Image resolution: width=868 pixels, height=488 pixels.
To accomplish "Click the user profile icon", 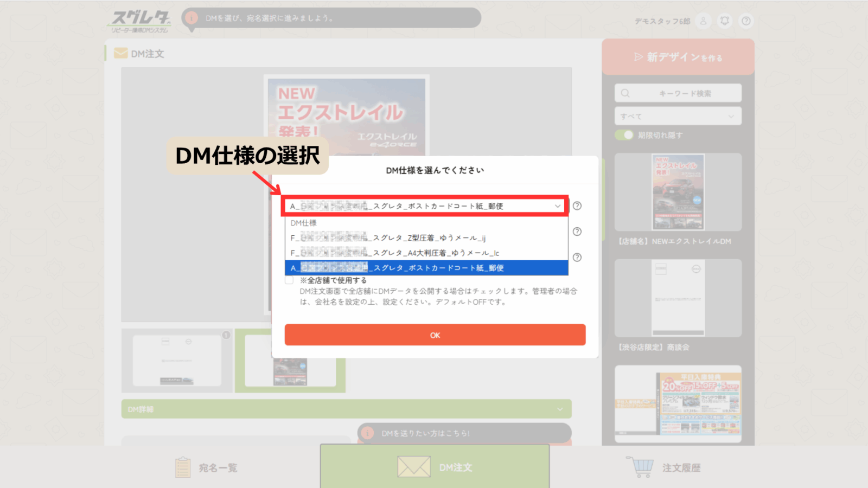I will click(703, 21).
